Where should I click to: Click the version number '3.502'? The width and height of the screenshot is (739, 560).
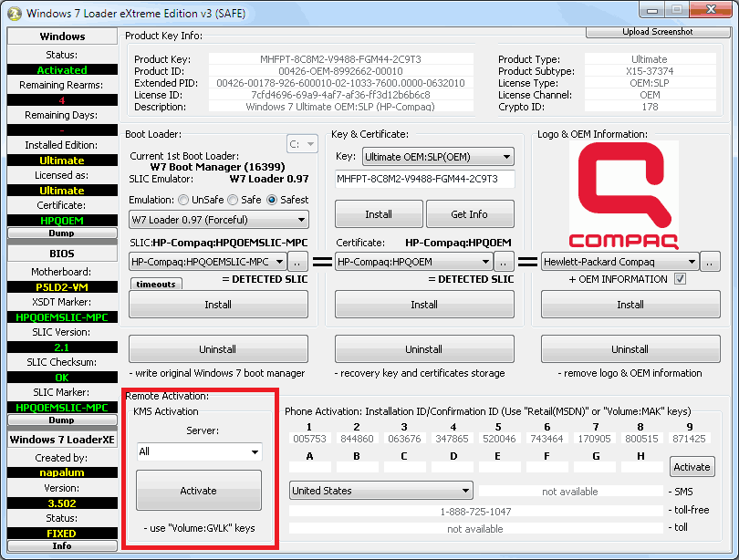(62, 503)
